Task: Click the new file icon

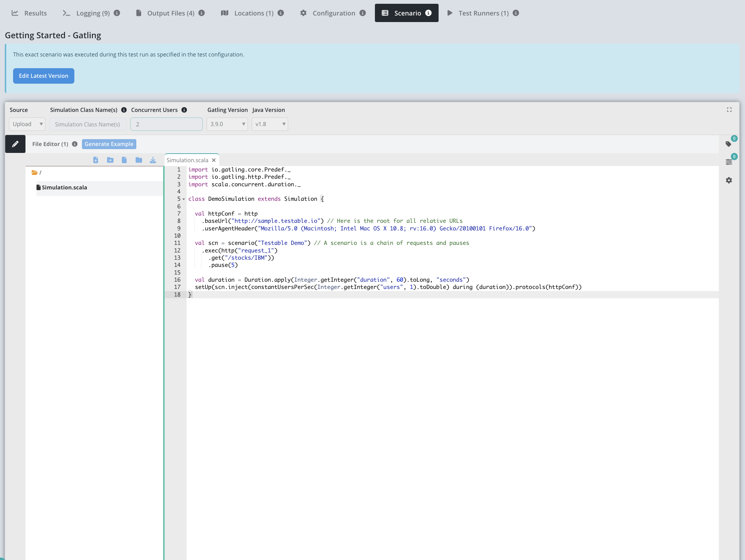Action: pyautogui.click(x=124, y=160)
